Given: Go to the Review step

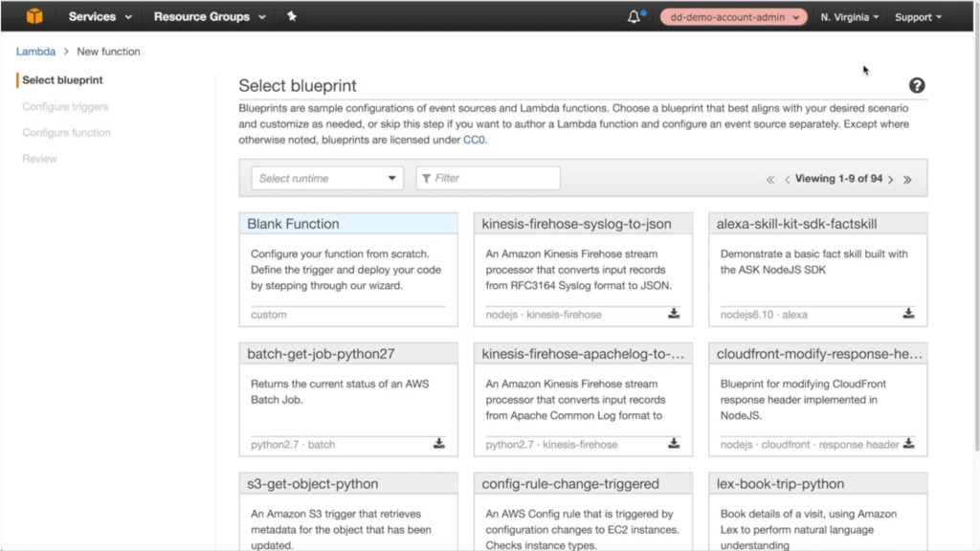Looking at the screenshot, I should pos(39,159).
